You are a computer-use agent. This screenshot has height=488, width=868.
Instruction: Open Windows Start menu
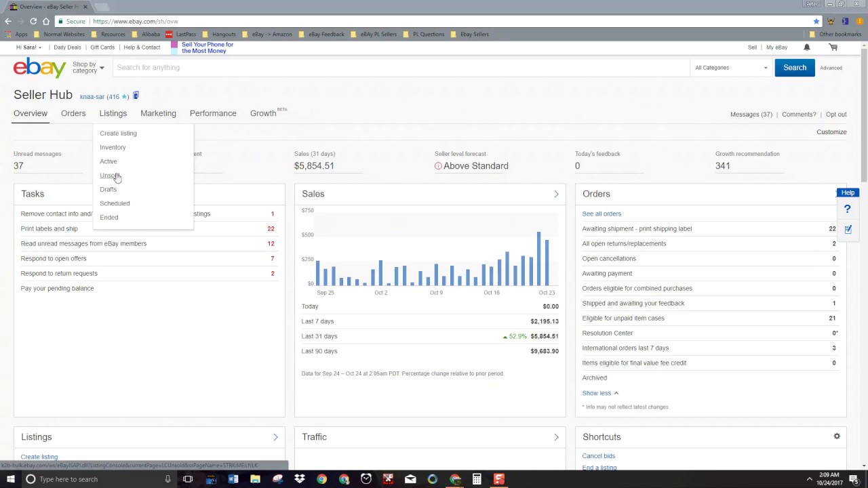(10, 479)
